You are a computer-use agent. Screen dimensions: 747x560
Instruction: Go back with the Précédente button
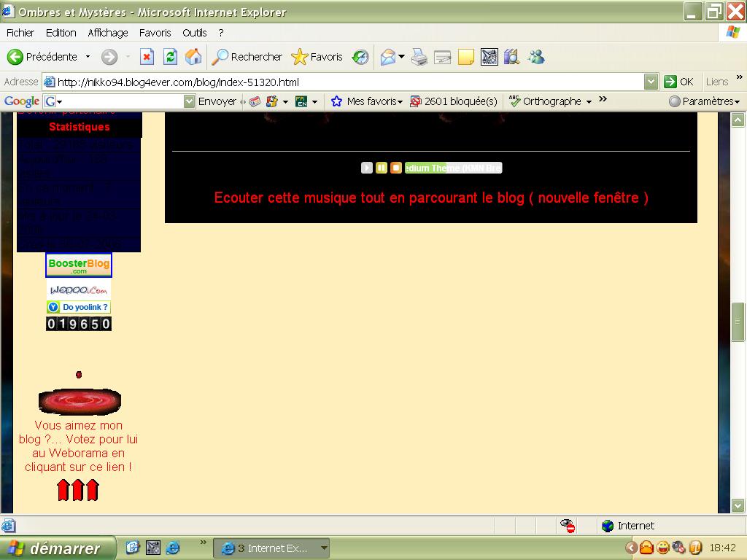point(42,57)
